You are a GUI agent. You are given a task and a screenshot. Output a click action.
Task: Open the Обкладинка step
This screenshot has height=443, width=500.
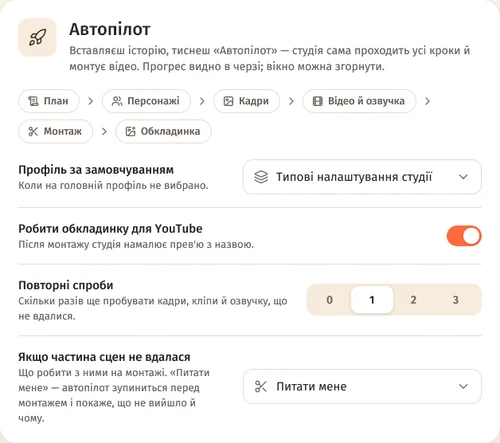coord(163,131)
